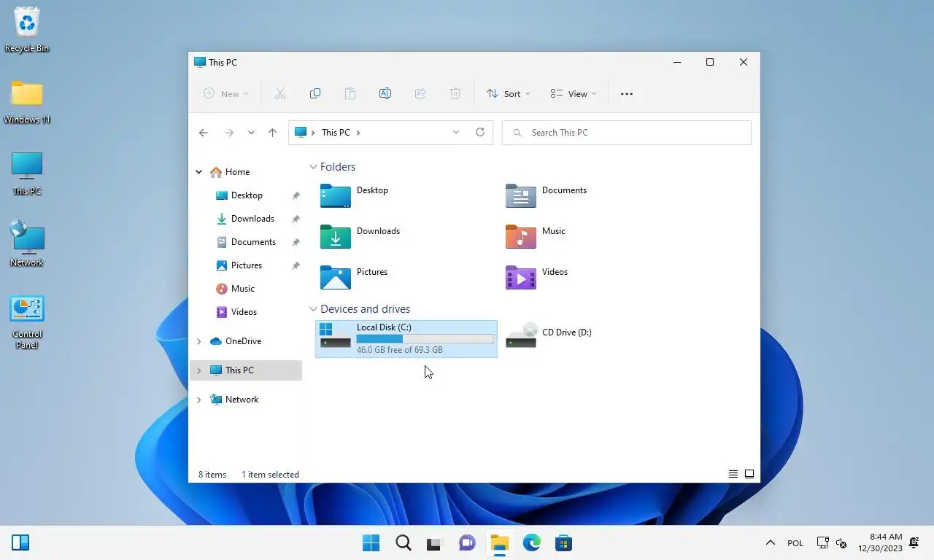The height and width of the screenshot is (560, 934).
Task: Refresh the This PC view
Action: 480,132
